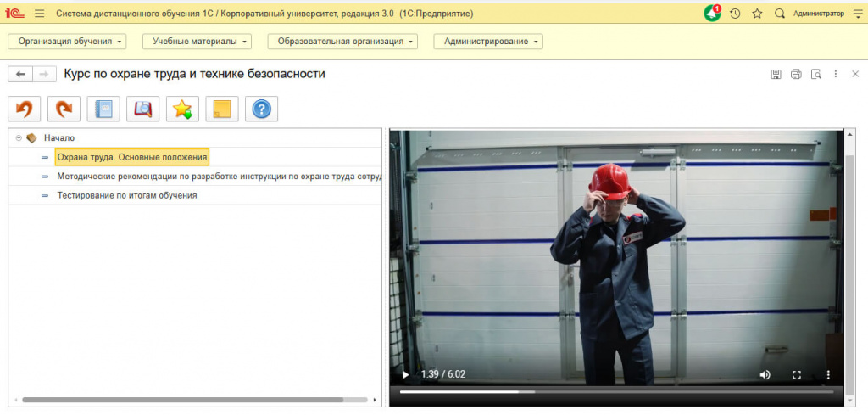This screenshot has width=868, height=415.
Task: Open the Образовательная организация menu
Action: 342,42
